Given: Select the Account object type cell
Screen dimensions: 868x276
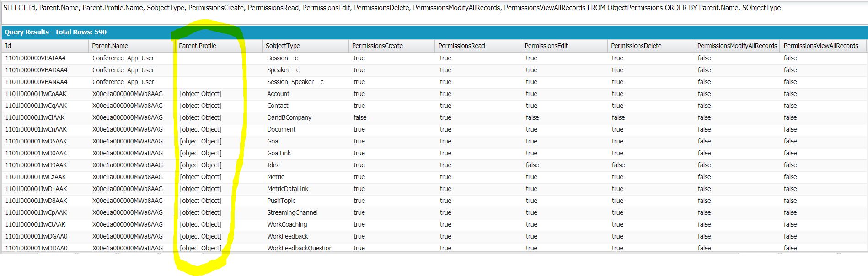Looking at the screenshot, I should [278, 94].
